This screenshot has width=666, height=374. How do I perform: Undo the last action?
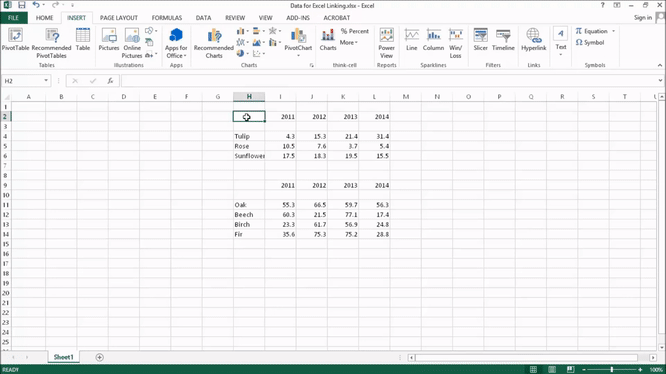[36, 5]
